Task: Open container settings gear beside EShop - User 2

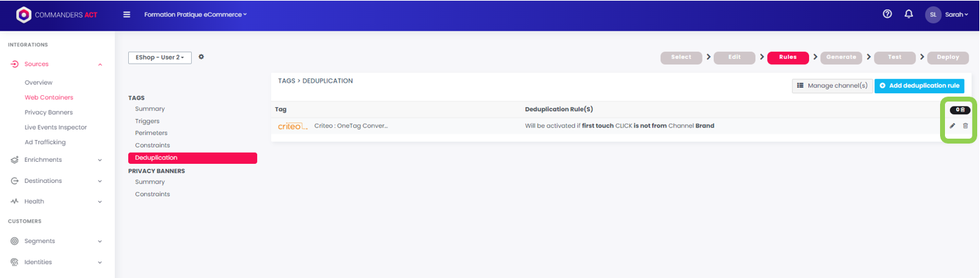Action: (x=201, y=57)
